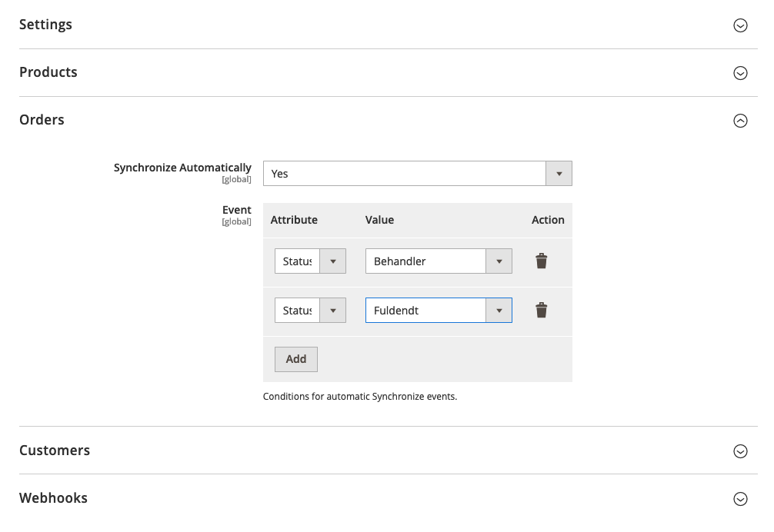Screen dimensions: 774x532
Task: Open the Fuldendt value dropdown
Action: 439,311
